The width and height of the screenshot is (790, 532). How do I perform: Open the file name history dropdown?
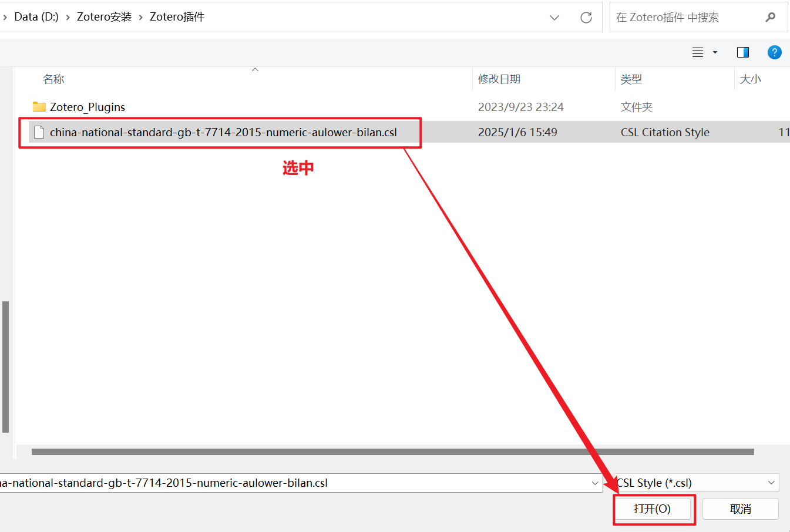point(595,483)
